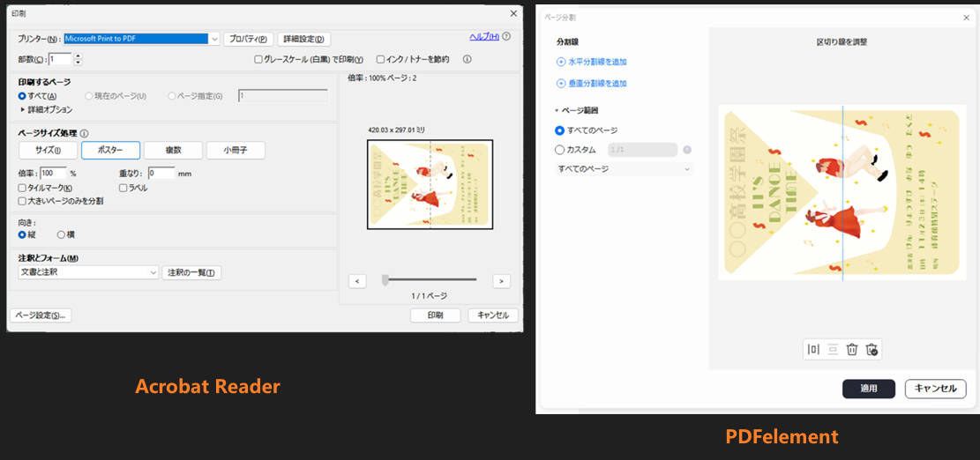
Task: Select the カスタム page range radio
Action: [x=559, y=150]
